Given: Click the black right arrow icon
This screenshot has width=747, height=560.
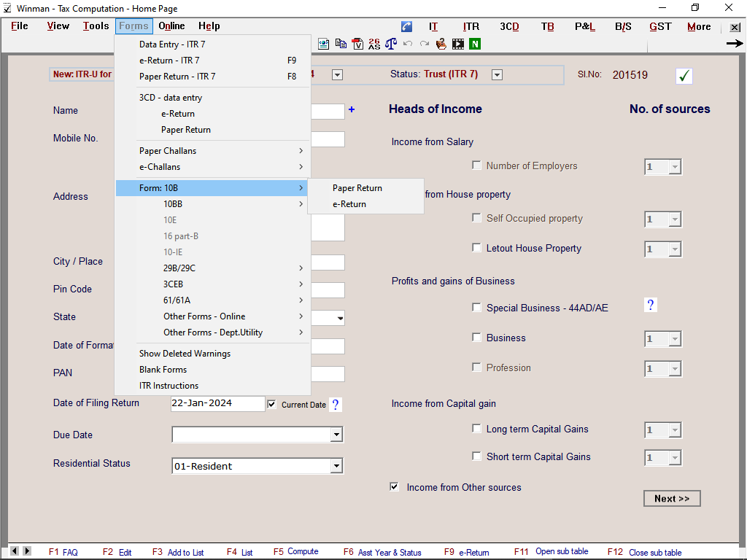Looking at the screenshot, I should pos(734,44).
